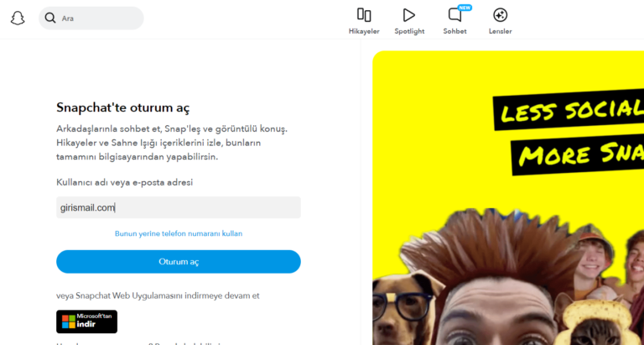644x345 pixels.
Task: Click the 'Snapchat'te oturum aç' heading
Action: click(x=122, y=107)
